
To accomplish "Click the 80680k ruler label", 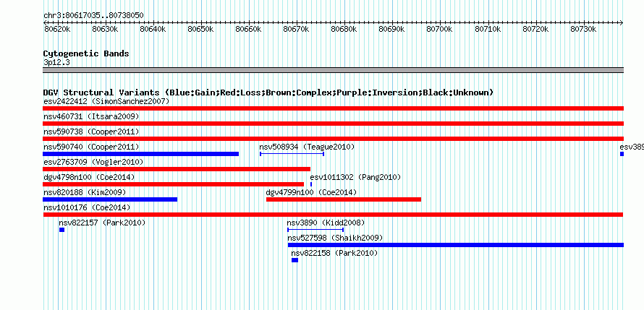I will pos(344,29).
